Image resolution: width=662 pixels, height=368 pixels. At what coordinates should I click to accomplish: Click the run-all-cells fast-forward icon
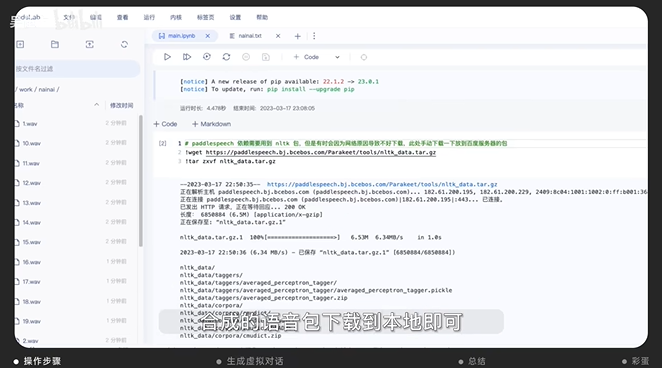click(187, 57)
